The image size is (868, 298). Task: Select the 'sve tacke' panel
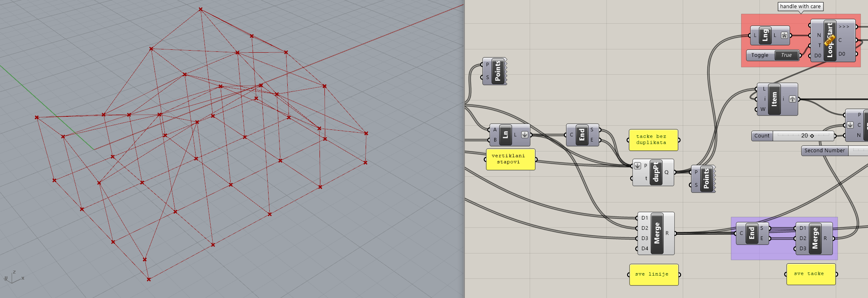click(x=811, y=274)
